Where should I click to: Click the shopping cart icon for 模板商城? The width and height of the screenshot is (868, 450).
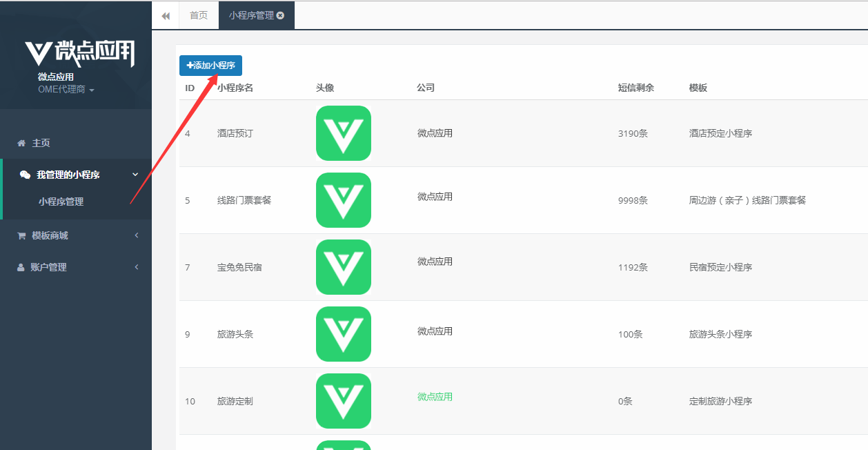click(x=21, y=235)
